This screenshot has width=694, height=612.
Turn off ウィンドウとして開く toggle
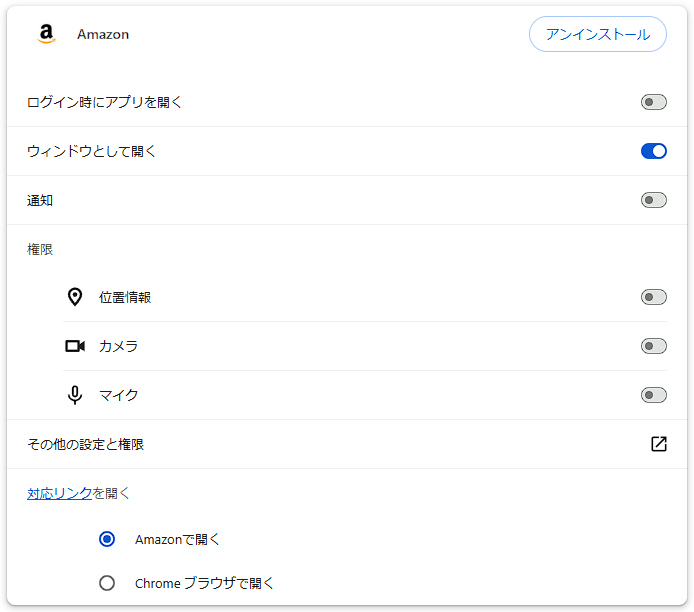pos(653,151)
